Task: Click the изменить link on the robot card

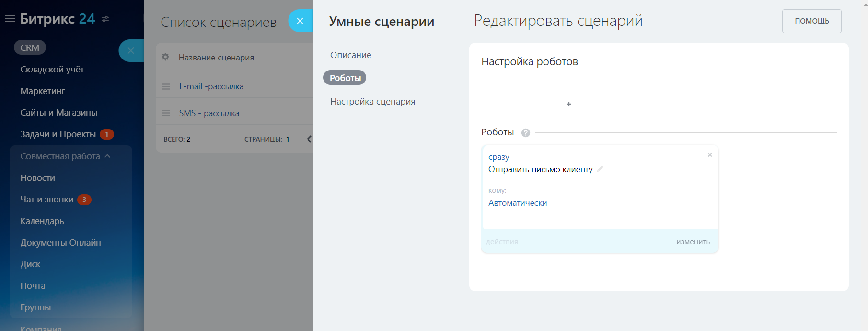Action: pyautogui.click(x=693, y=242)
